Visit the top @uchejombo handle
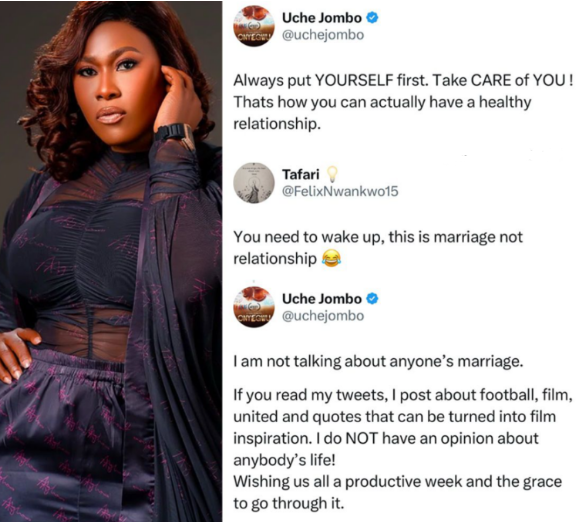Screen dimensions: 587x522 tap(323, 35)
